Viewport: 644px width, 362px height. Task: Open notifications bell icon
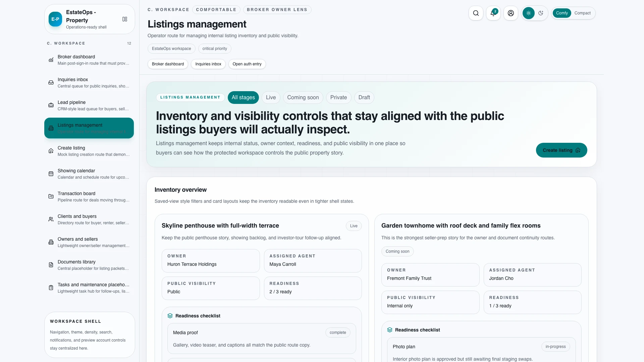coord(493,13)
